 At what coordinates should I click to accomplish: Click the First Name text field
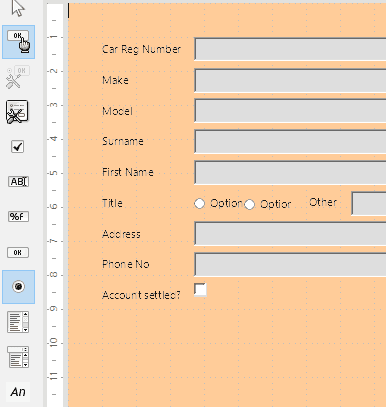point(290,172)
